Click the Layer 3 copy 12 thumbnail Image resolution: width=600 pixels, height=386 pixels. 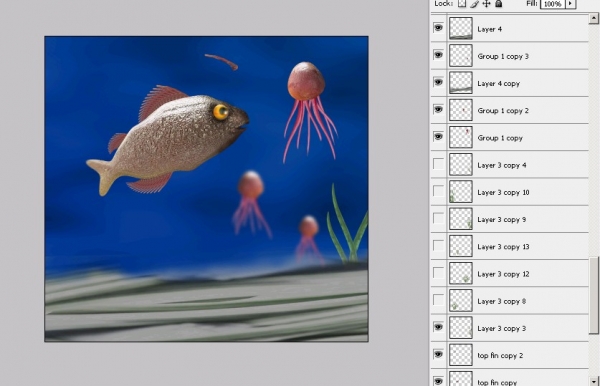tap(461, 274)
